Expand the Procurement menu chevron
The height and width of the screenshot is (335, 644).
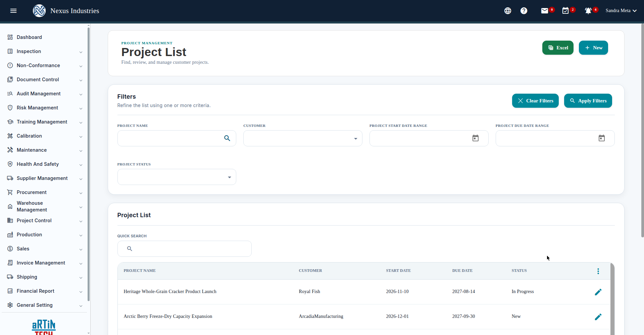click(81, 193)
